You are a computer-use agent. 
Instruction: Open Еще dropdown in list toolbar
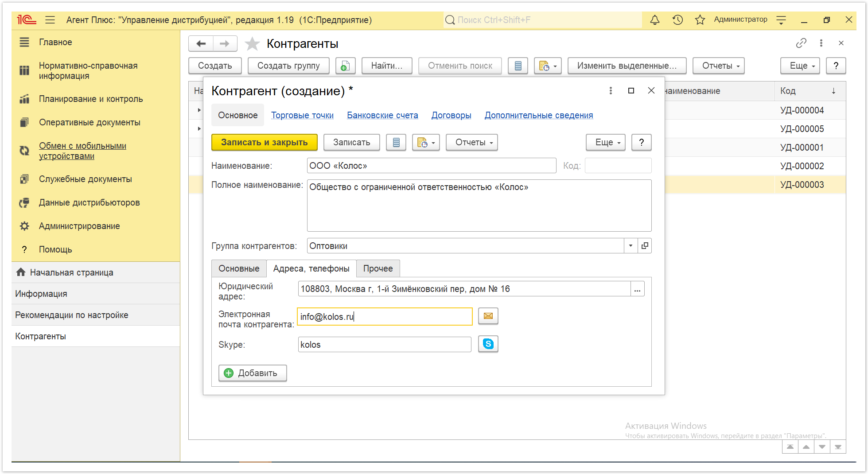click(x=800, y=66)
